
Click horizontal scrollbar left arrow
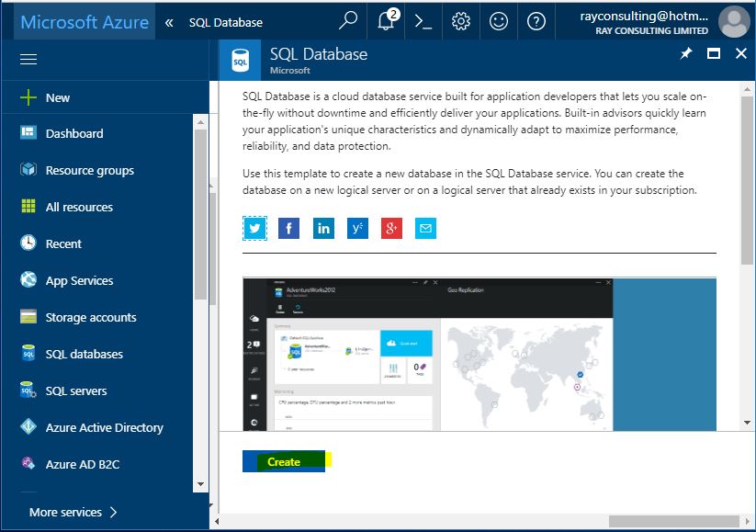pyautogui.click(x=217, y=521)
